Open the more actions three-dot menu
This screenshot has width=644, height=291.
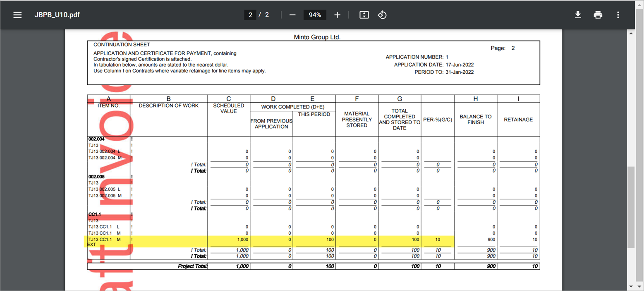coord(618,15)
